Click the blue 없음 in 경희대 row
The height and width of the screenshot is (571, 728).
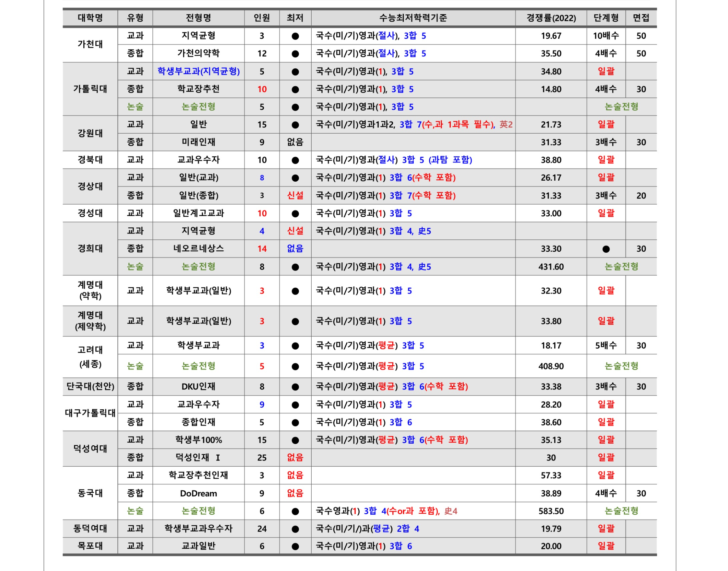coord(295,248)
